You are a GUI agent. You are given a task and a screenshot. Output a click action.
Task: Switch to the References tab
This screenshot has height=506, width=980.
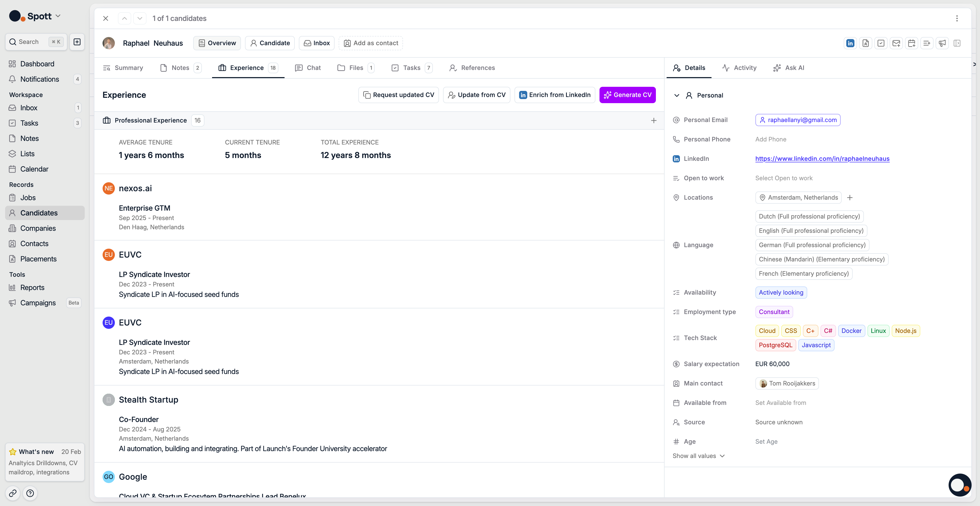click(x=472, y=68)
